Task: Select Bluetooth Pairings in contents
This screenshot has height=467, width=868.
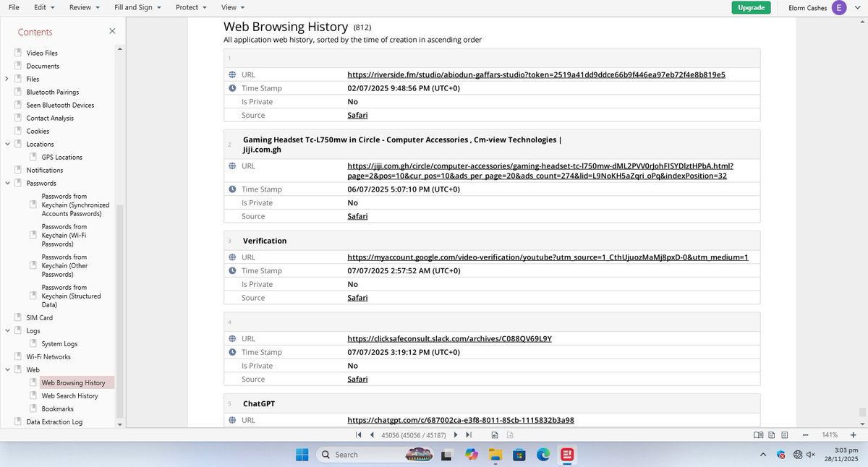Action: tap(53, 92)
